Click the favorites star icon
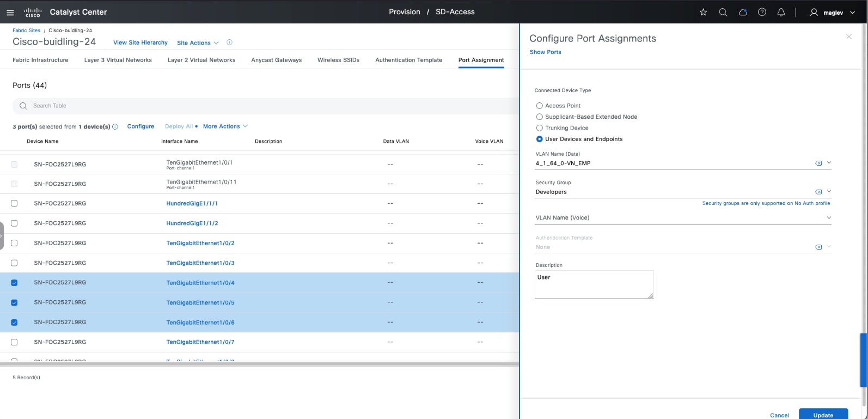Screen dimensions: 868x419 tap(703, 13)
